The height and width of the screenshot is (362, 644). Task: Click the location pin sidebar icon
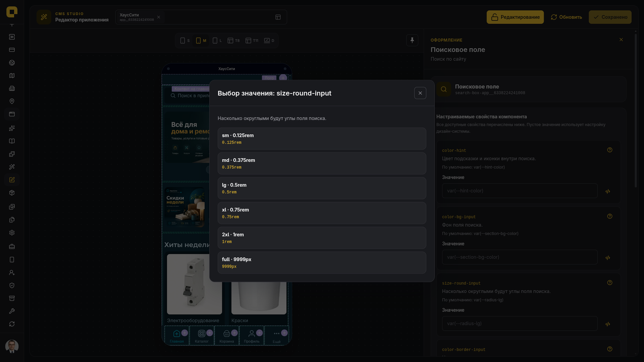pos(12,101)
